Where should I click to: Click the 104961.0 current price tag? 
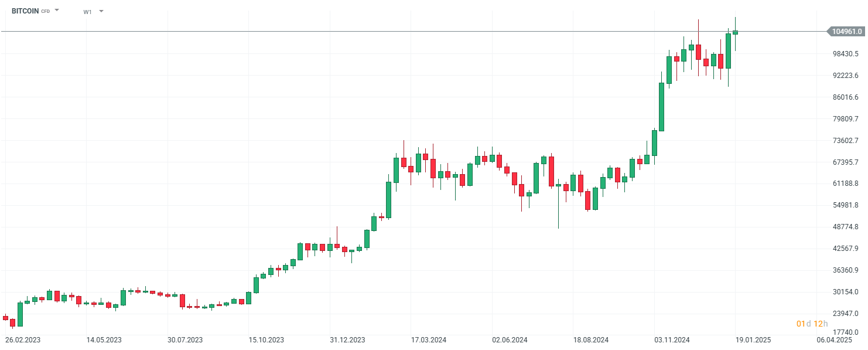tap(847, 32)
